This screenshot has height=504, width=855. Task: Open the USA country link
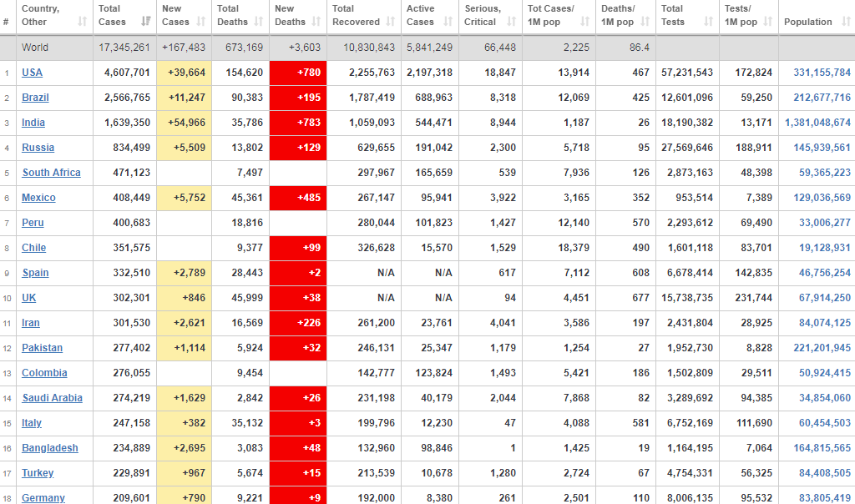pos(32,73)
